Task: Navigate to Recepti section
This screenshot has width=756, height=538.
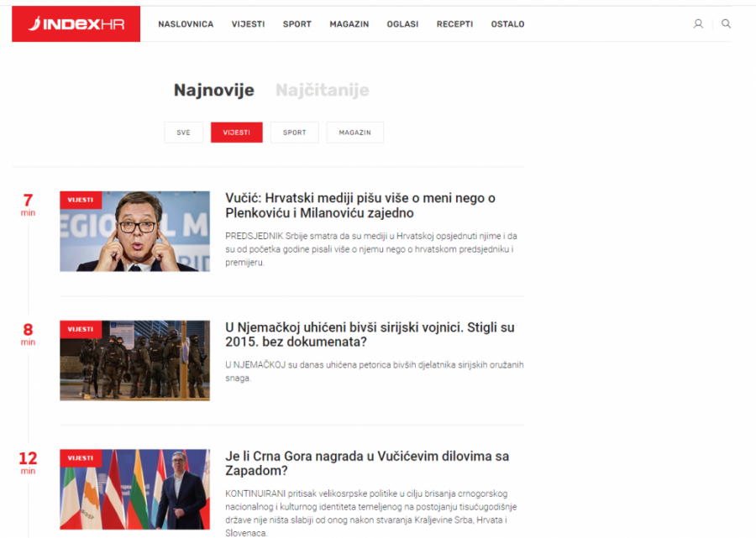Action: click(x=454, y=24)
